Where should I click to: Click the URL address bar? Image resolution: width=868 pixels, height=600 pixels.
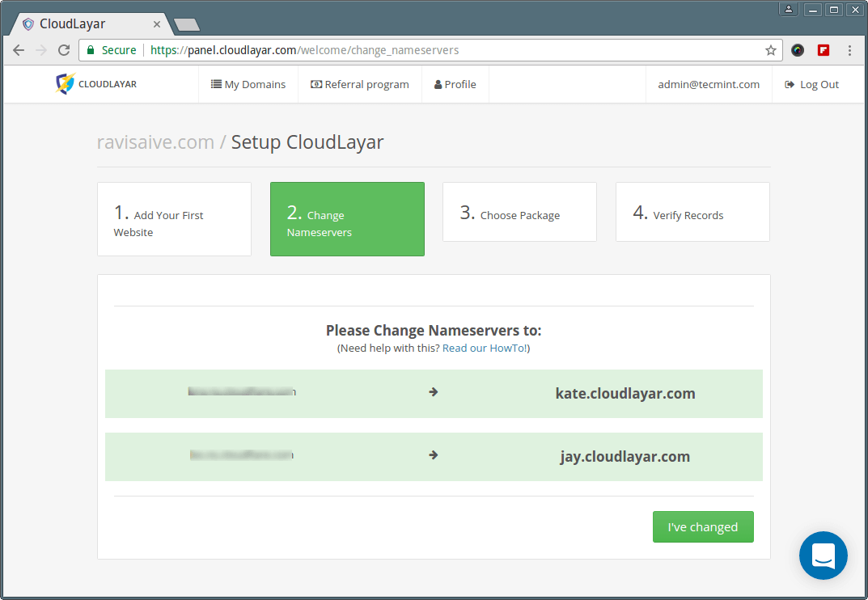(x=430, y=50)
